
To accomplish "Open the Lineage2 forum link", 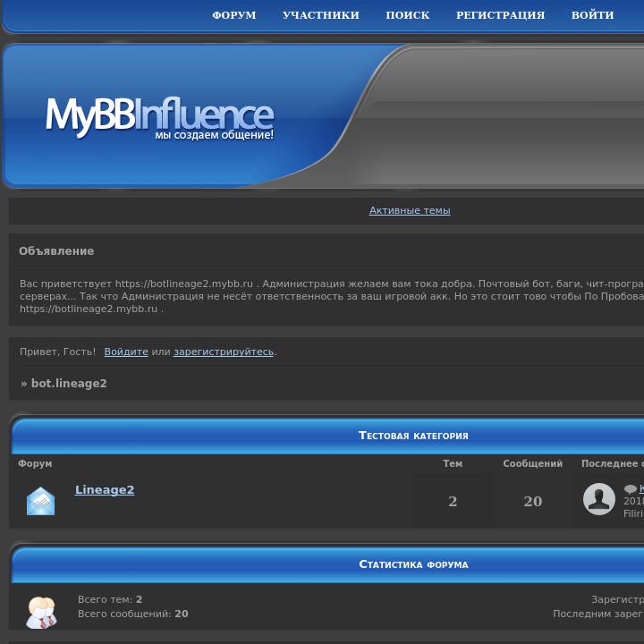I will [x=105, y=489].
